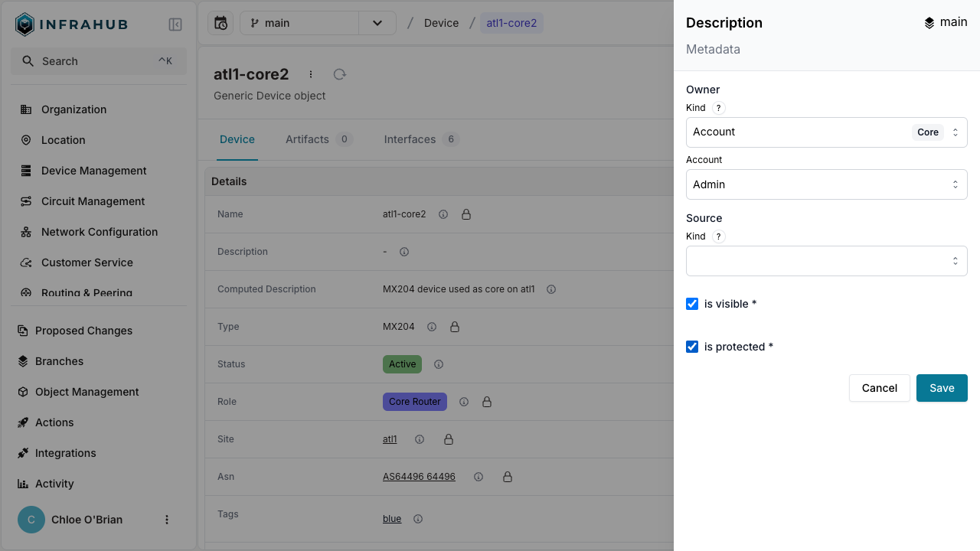Expand the Account dropdown showing Admin
The image size is (980, 551).
coord(826,184)
